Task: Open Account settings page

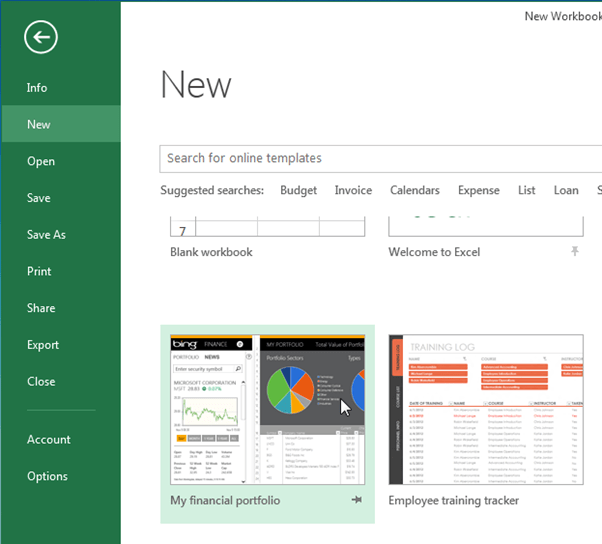Action: tap(49, 440)
